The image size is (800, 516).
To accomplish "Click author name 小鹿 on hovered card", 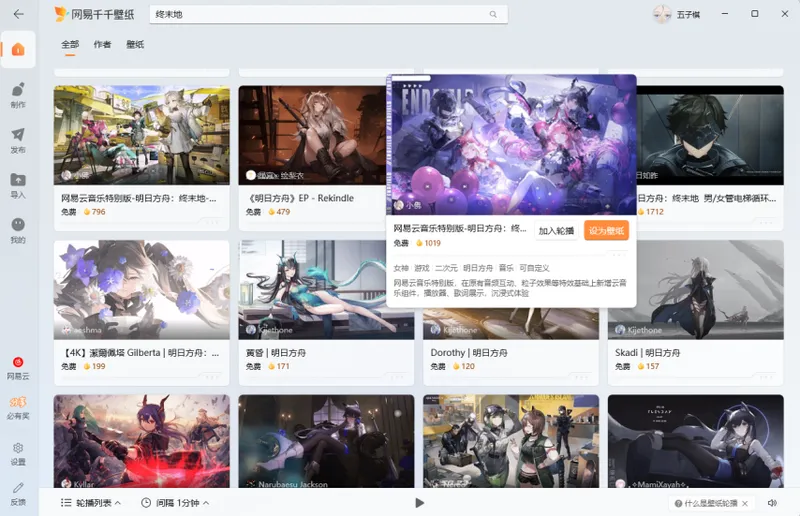I will [x=413, y=205].
